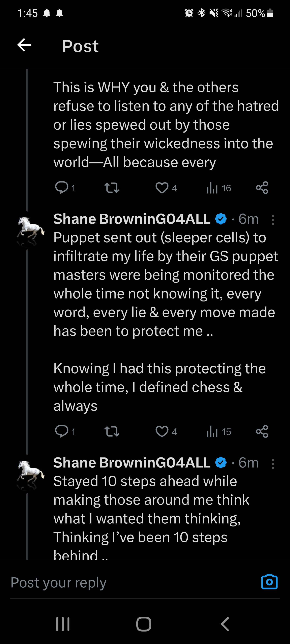
Task: Like the top post with 4 likes
Action: coord(162,188)
